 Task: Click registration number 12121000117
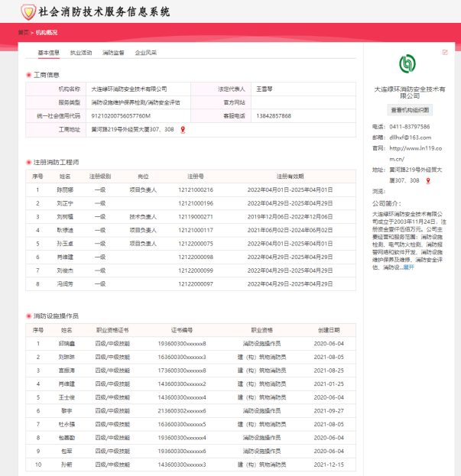pos(196,231)
